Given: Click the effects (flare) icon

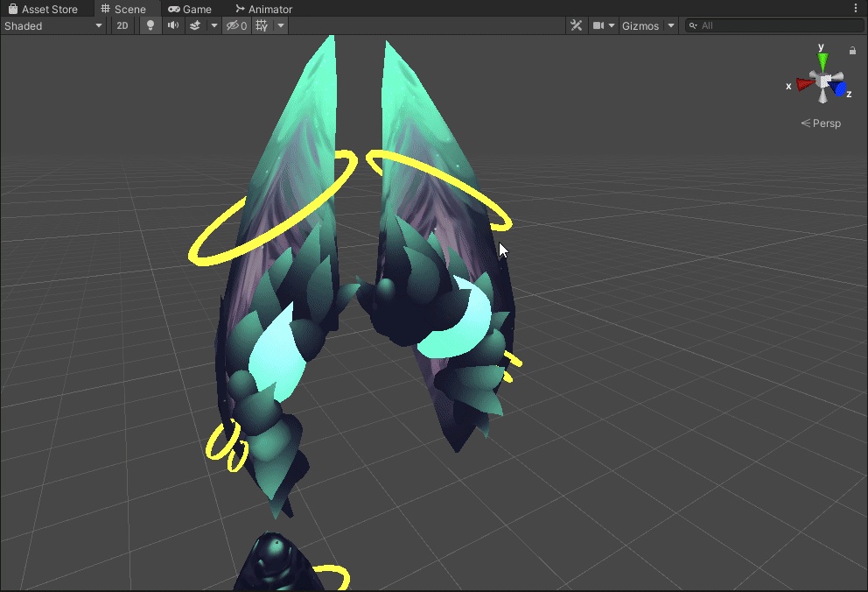Looking at the screenshot, I should 196,25.
